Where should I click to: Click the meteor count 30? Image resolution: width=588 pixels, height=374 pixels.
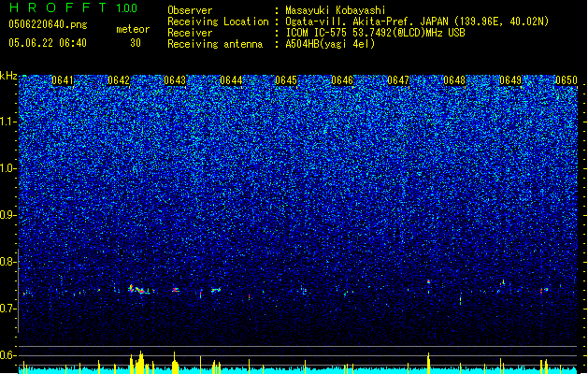136,43
